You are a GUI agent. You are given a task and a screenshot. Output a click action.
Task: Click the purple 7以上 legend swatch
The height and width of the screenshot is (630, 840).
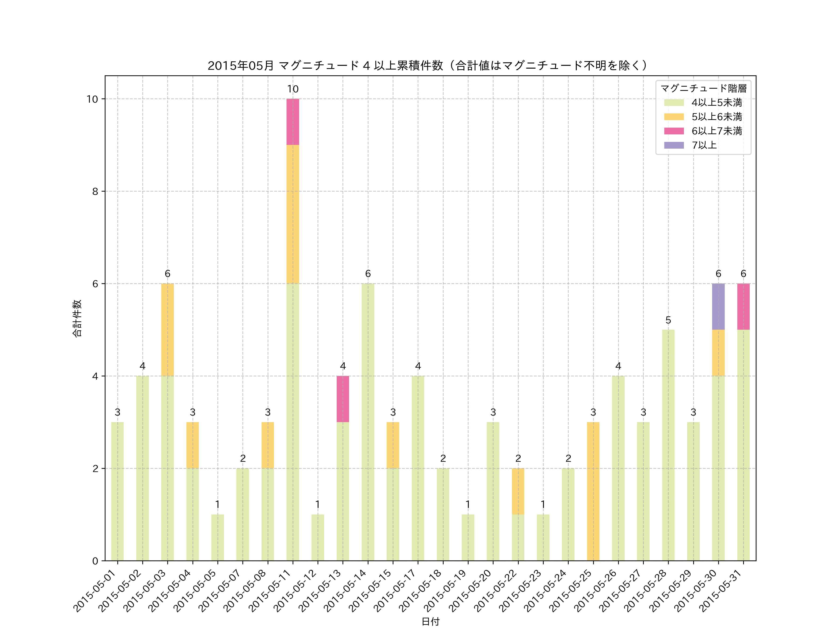click(x=674, y=145)
